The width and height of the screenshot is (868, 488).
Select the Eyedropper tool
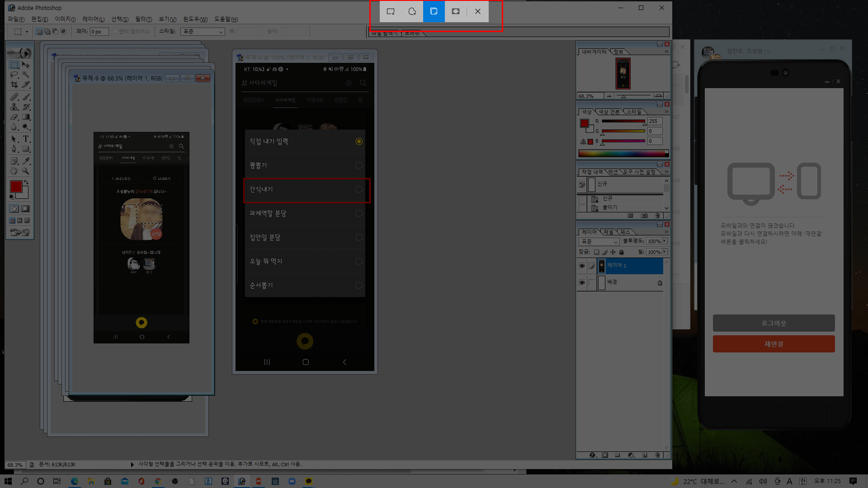[26, 160]
